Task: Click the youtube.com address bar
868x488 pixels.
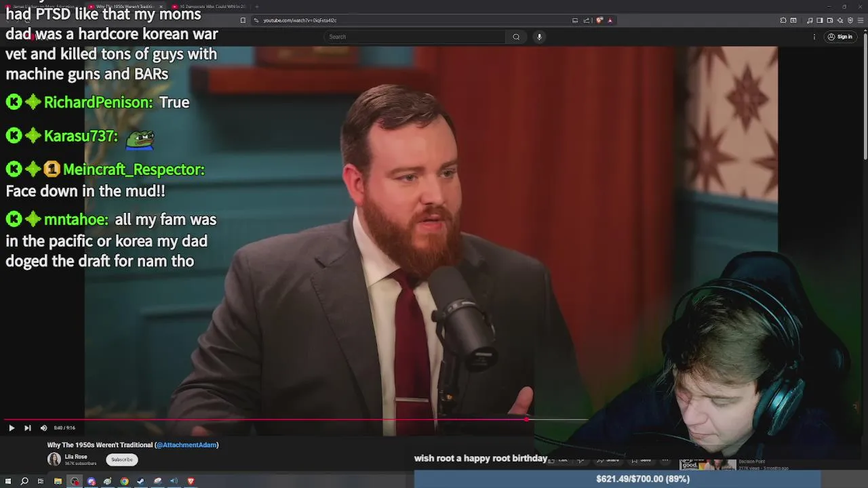Action: pyautogui.click(x=414, y=20)
